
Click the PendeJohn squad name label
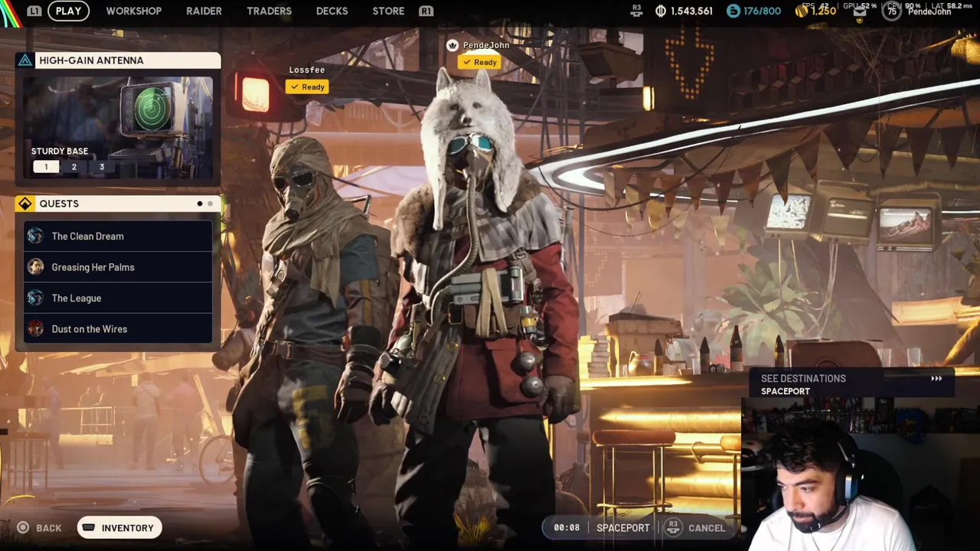click(x=486, y=45)
